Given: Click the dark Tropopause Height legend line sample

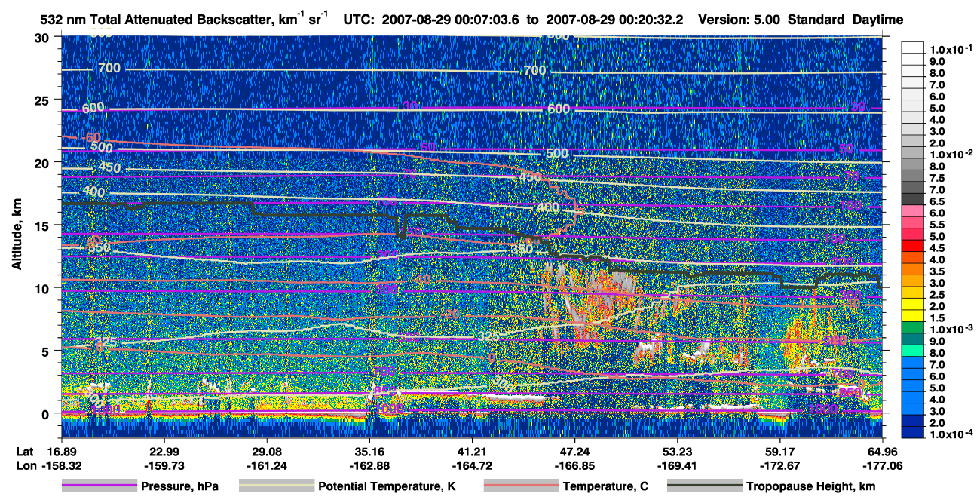Looking at the screenshot, I should point(704,486).
